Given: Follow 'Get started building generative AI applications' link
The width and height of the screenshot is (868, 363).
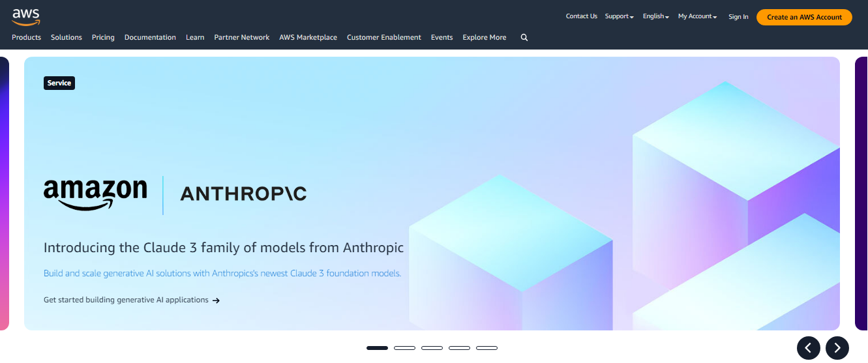Looking at the screenshot, I should [132, 300].
